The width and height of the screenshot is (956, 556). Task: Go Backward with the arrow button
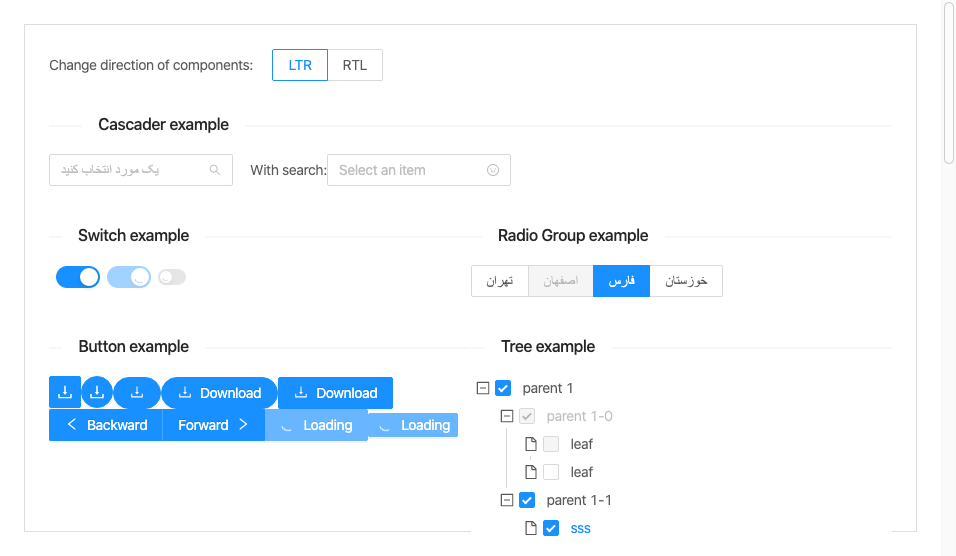106,425
